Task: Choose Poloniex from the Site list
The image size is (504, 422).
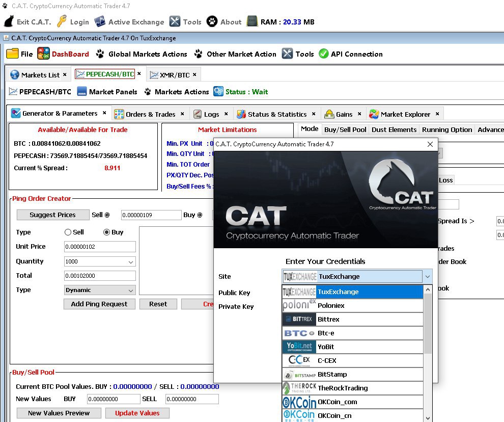Action: pos(353,305)
